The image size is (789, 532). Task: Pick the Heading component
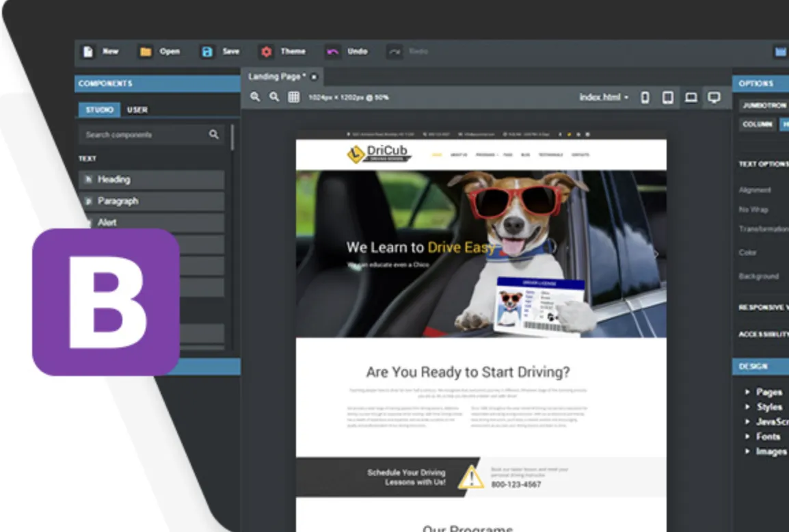152,180
